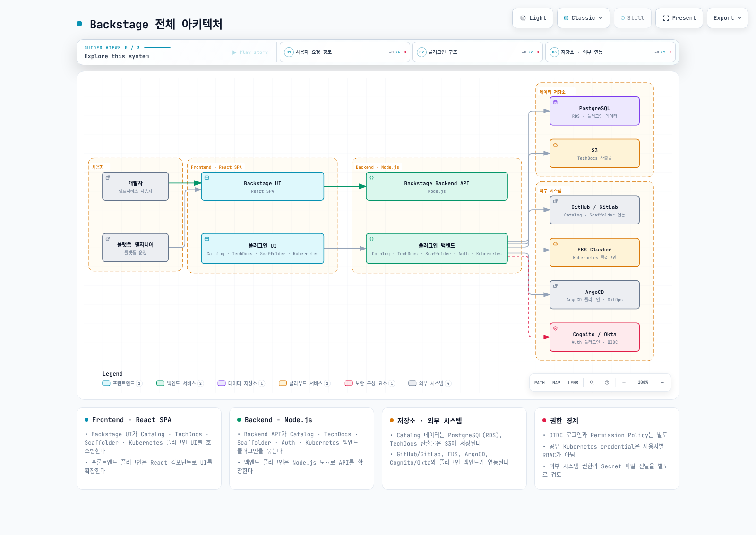Switch to MAP mode
Screen dimensions: 756x535
pyautogui.click(x=557, y=383)
